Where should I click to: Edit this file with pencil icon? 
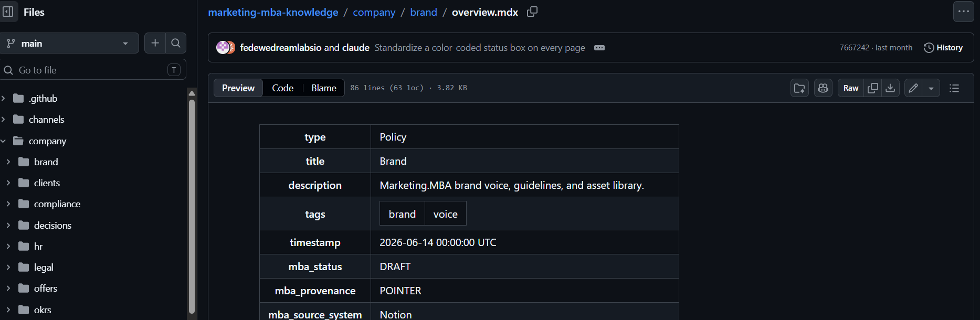tap(913, 88)
